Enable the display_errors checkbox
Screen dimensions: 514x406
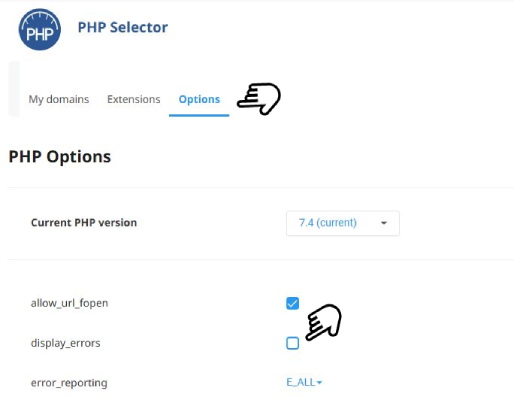pyautogui.click(x=292, y=343)
